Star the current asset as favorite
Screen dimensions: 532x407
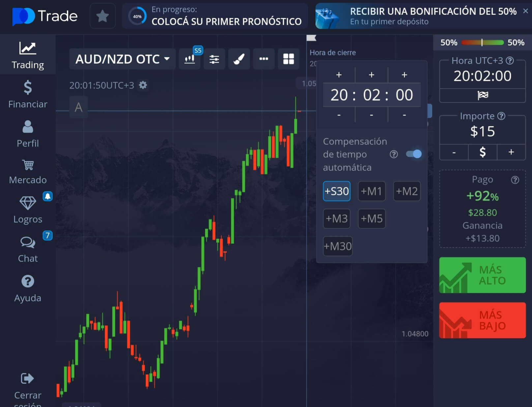pyautogui.click(x=102, y=16)
